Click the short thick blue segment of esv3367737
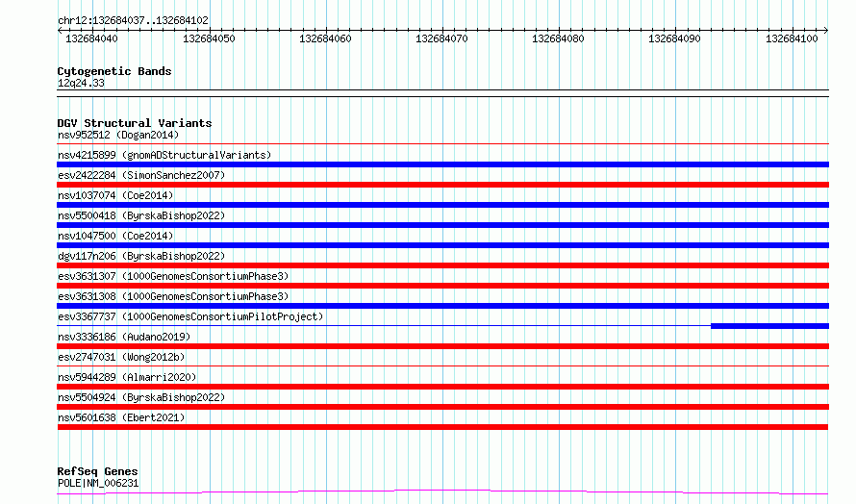 tap(769, 326)
